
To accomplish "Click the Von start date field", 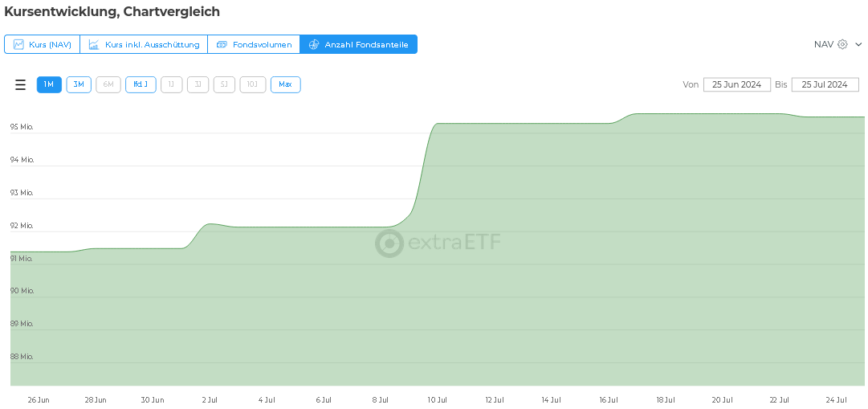I will click(x=736, y=84).
